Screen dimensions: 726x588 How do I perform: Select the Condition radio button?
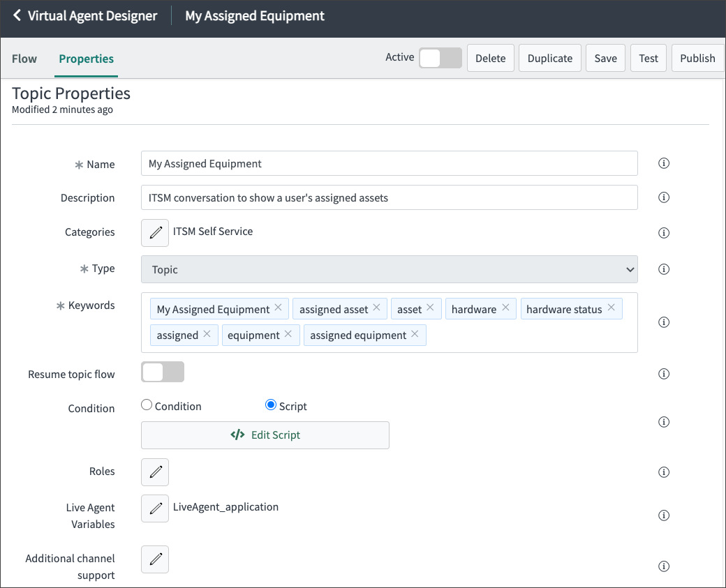(x=147, y=405)
